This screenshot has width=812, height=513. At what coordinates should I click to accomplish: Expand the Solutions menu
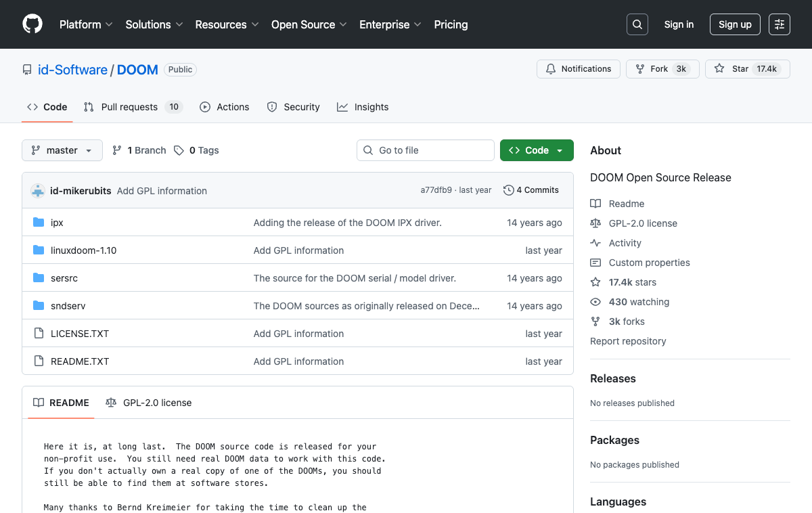pos(154,24)
